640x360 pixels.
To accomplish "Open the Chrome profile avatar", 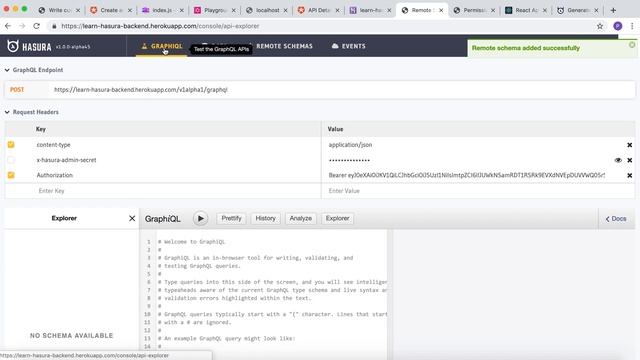I will click(618, 26).
